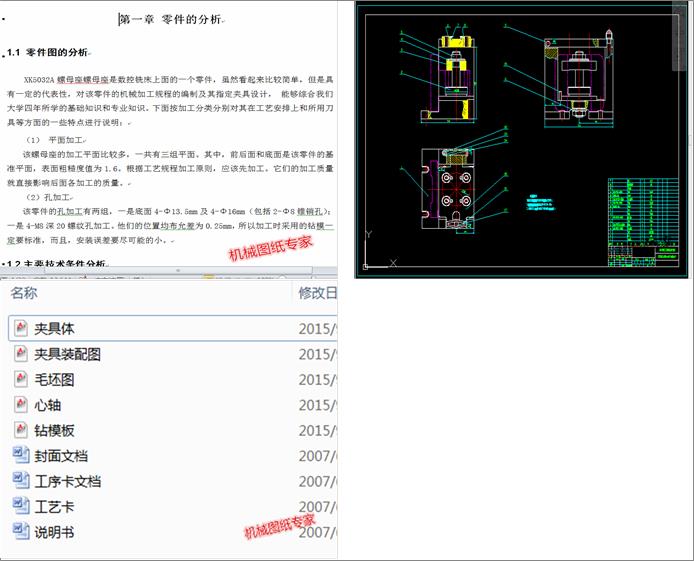Click the （2）孔加工 subheading

point(48,197)
